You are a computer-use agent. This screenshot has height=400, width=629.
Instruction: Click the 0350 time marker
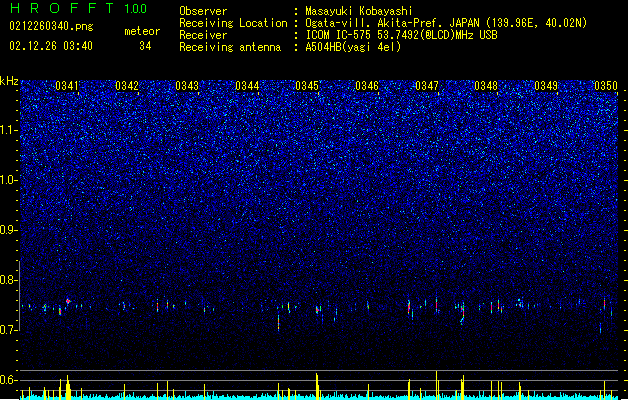pyautogui.click(x=606, y=85)
